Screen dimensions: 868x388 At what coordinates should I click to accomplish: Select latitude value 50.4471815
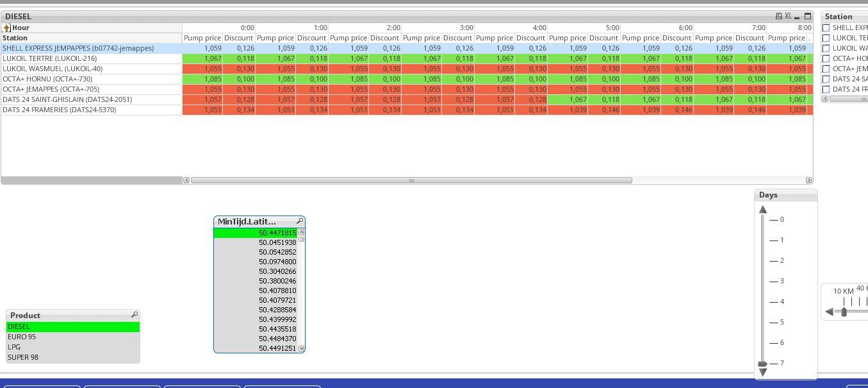256,233
